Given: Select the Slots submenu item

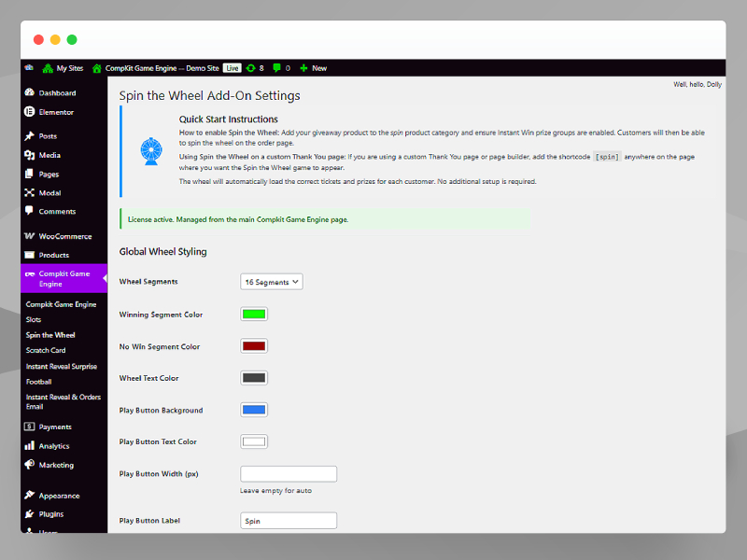Looking at the screenshot, I should point(32,319).
